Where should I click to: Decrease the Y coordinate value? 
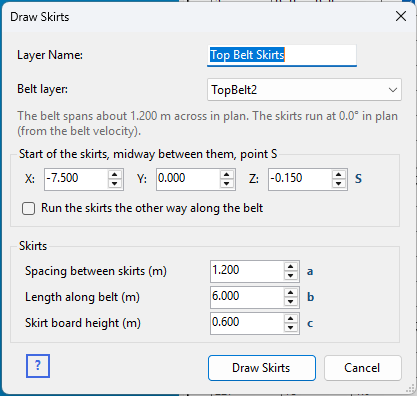227,184
